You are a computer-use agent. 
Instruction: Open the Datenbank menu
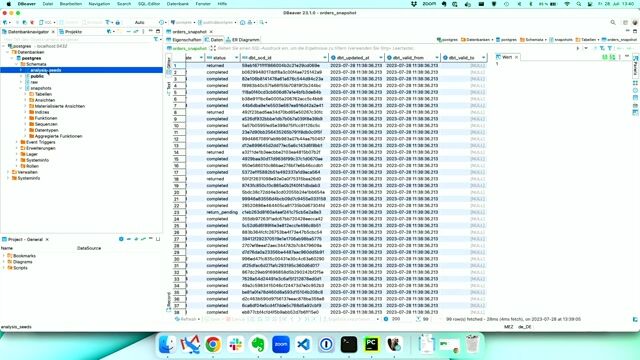pyautogui.click(x=178, y=4)
